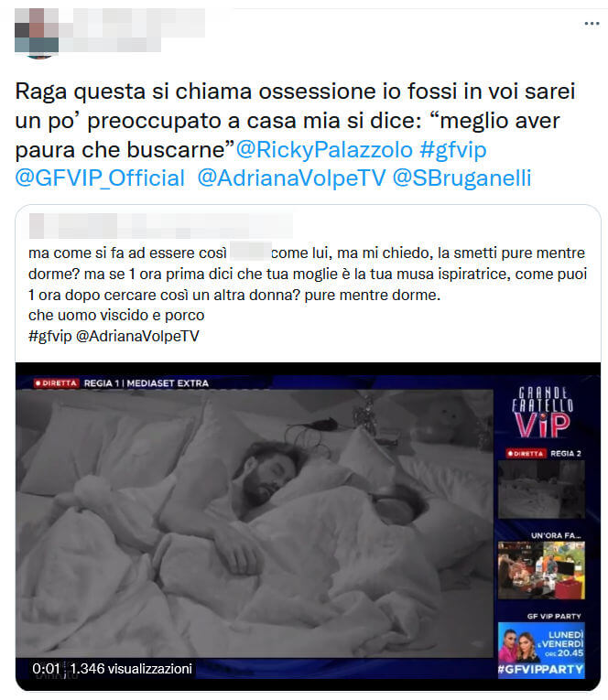Click the 0:01 video timestamp
The width and height of the screenshot is (608, 700).
(x=46, y=669)
